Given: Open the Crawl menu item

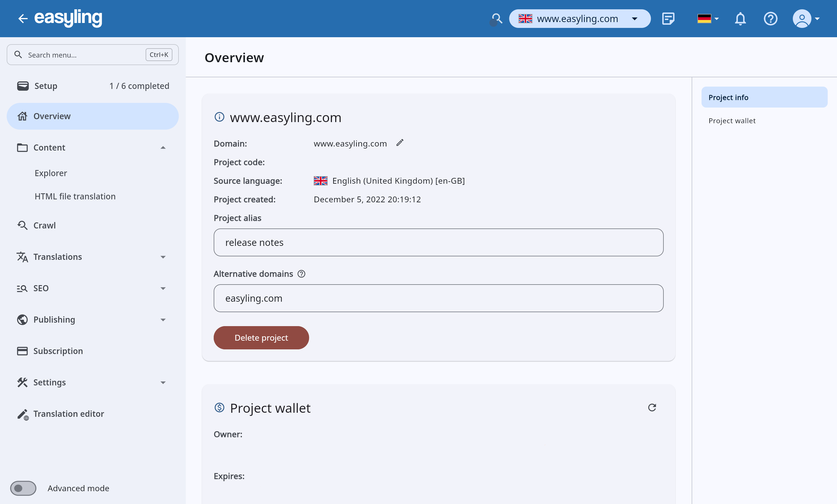Looking at the screenshot, I should pyautogui.click(x=44, y=225).
